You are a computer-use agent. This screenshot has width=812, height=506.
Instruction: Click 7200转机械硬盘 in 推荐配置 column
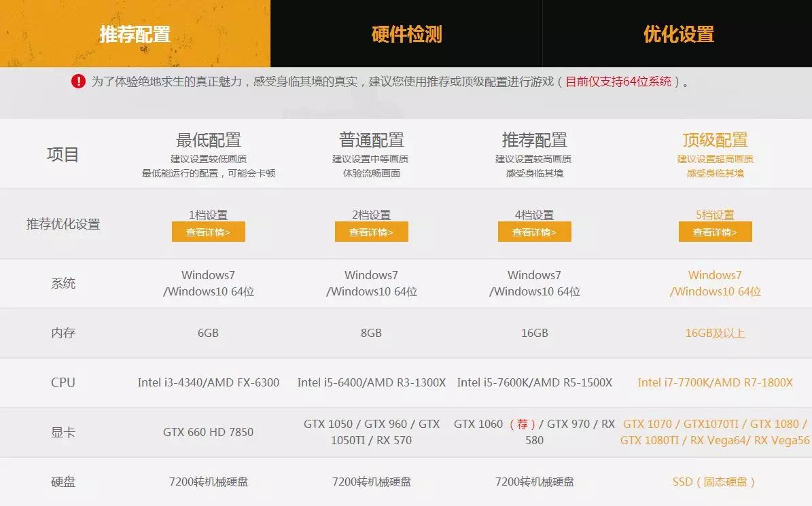pyautogui.click(x=535, y=482)
